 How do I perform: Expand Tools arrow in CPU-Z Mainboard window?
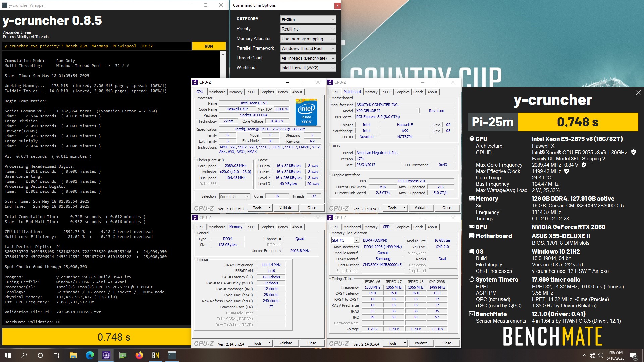click(405, 208)
